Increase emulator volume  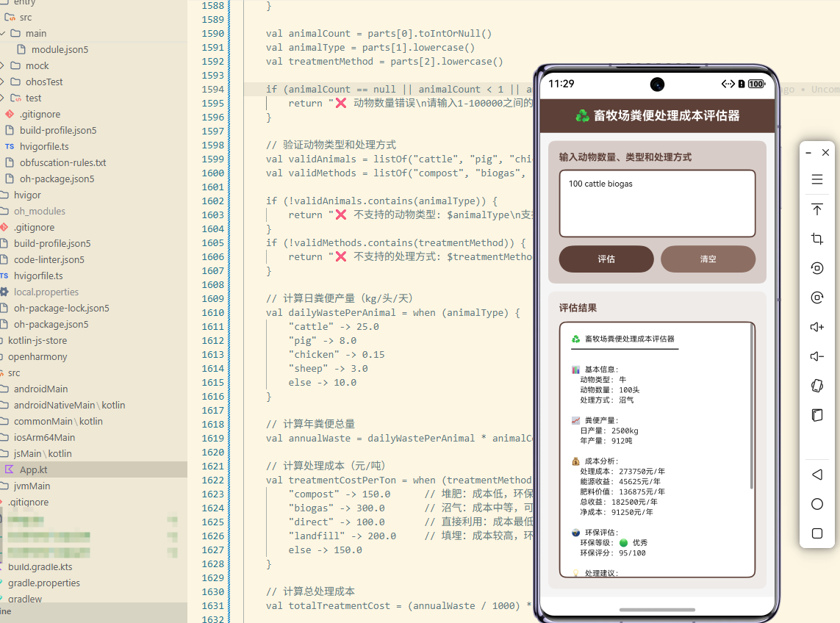(x=816, y=327)
